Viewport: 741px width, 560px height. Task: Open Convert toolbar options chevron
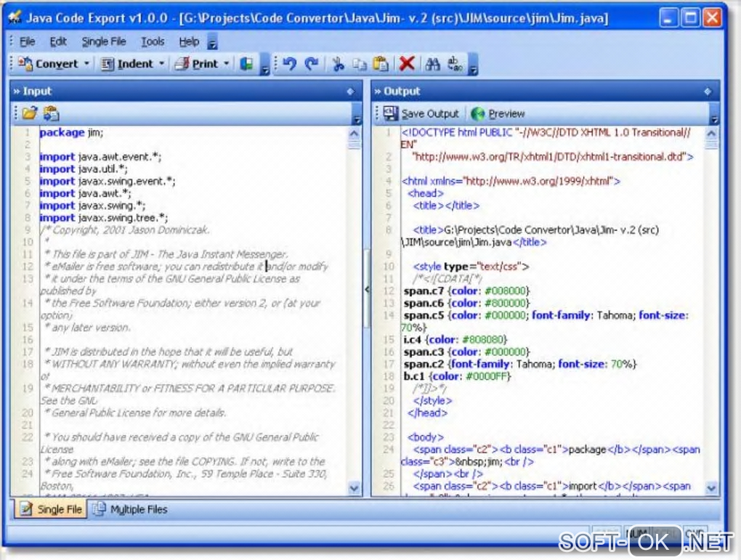point(265,65)
